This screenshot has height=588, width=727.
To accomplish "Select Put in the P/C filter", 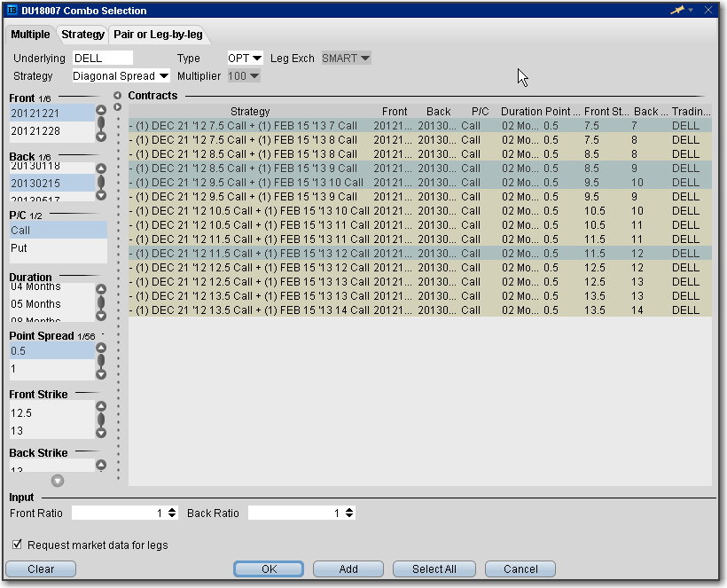I will (x=20, y=248).
